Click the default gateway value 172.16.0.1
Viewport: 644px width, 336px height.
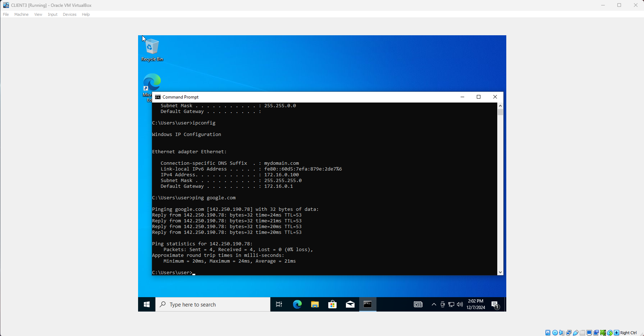[279, 186]
